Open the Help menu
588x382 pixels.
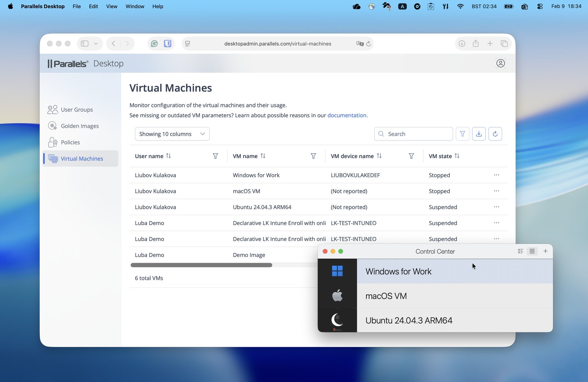pyautogui.click(x=158, y=6)
